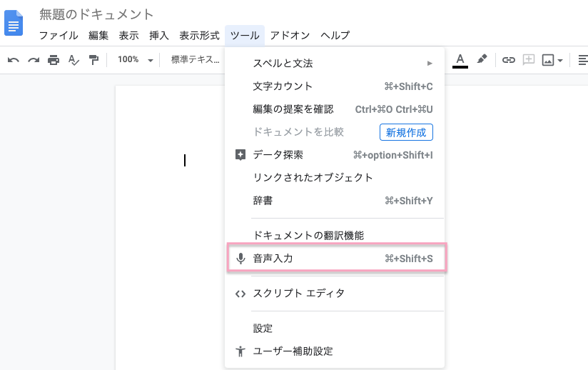Click the text align icon

582,60
